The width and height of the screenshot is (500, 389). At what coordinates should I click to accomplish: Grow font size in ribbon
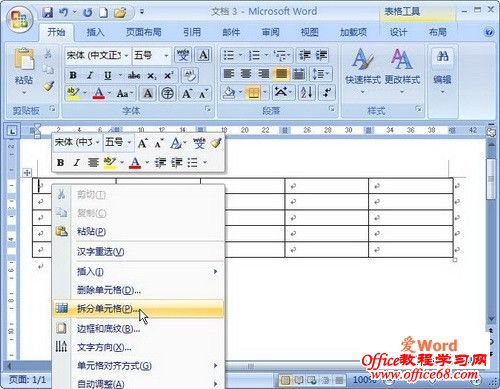coord(187,93)
